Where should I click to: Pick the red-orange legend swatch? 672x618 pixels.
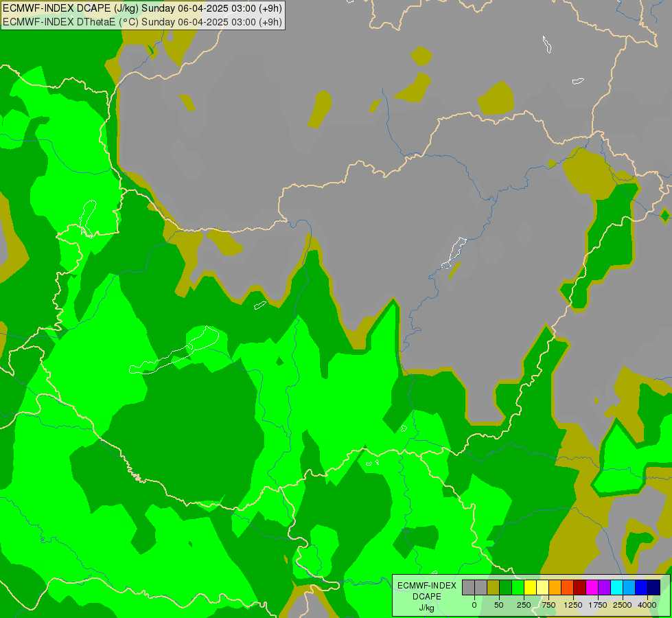point(568,588)
